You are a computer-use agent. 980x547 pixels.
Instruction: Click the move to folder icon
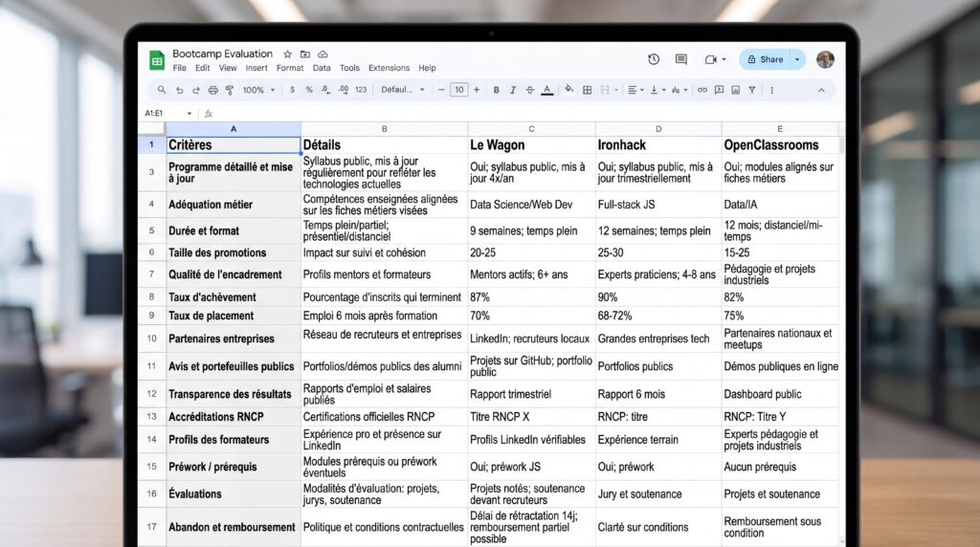pyautogui.click(x=305, y=55)
